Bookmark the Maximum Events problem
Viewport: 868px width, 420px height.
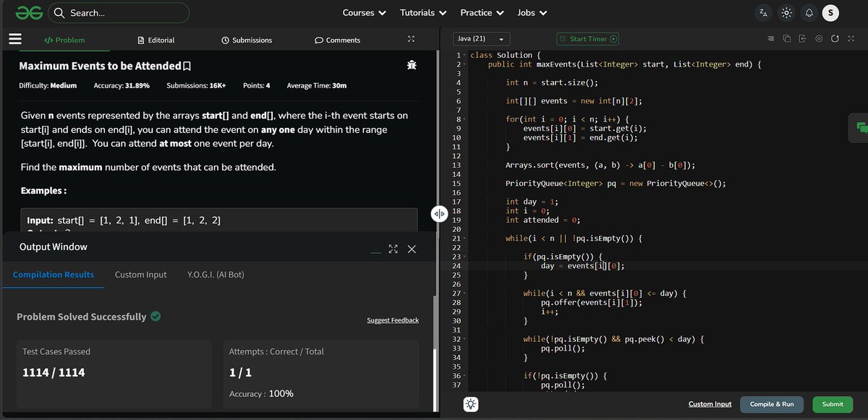[x=187, y=66]
